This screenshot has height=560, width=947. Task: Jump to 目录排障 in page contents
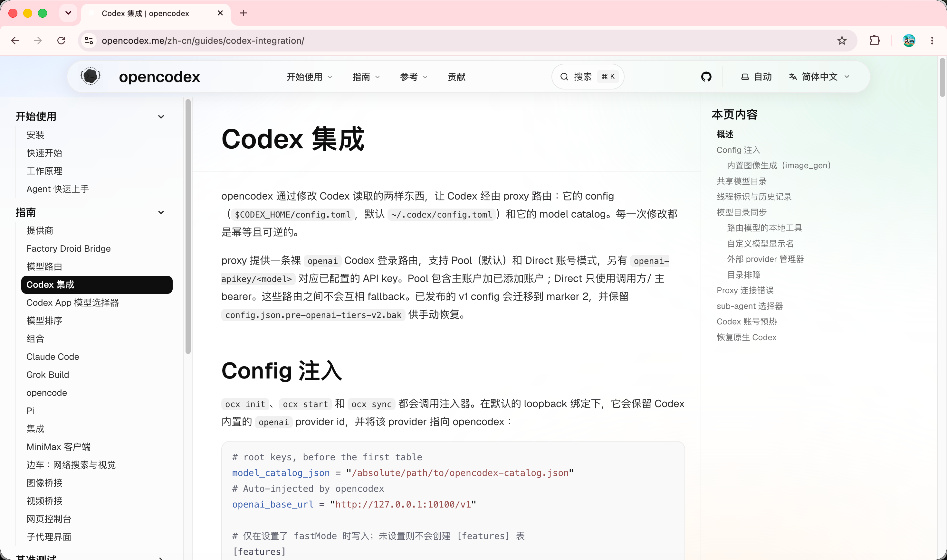pyautogui.click(x=743, y=275)
